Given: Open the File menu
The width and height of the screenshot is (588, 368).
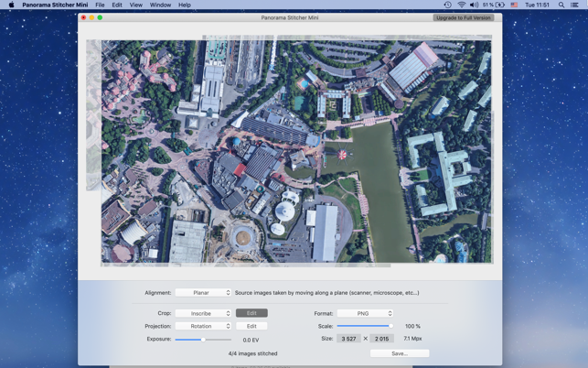Looking at the screenshot, I should pos(100,5).
